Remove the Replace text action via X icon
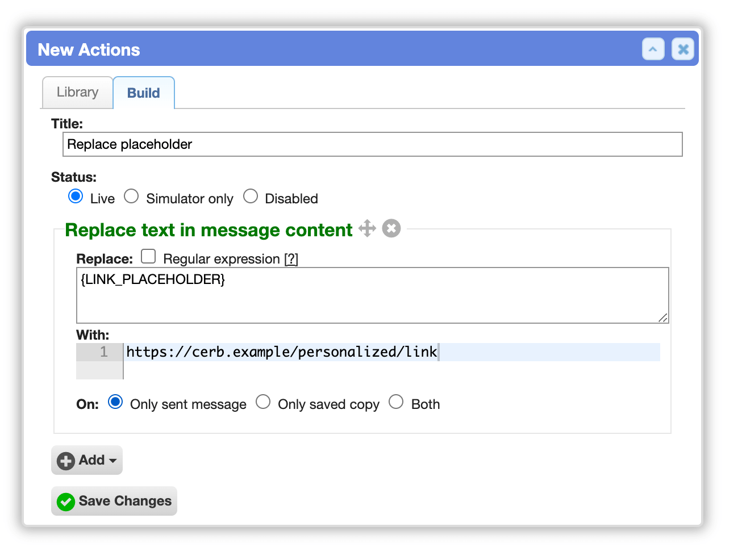Viewport: 742px width, 560px height. point(391,228)
